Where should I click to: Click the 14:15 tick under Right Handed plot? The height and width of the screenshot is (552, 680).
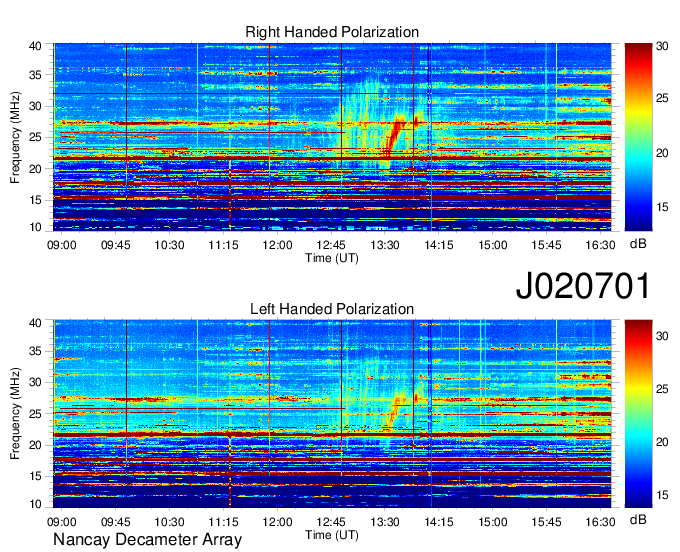point(438,245)
